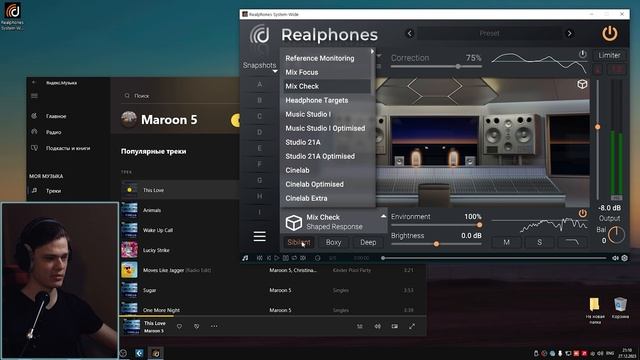Toggle Mid (M) monitoring button
The width and height of the screenshot is (640, 360).
pyautogui.click(x=506, y=242)
